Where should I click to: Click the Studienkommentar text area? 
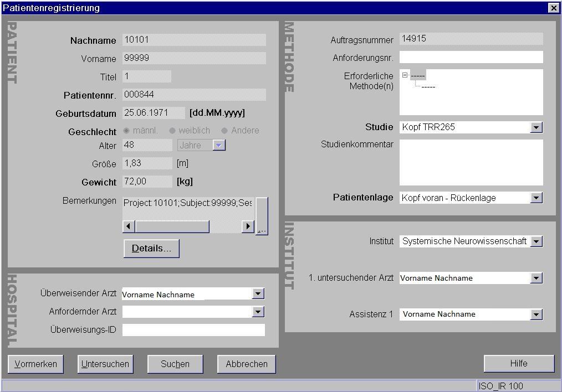coord(471,162)
